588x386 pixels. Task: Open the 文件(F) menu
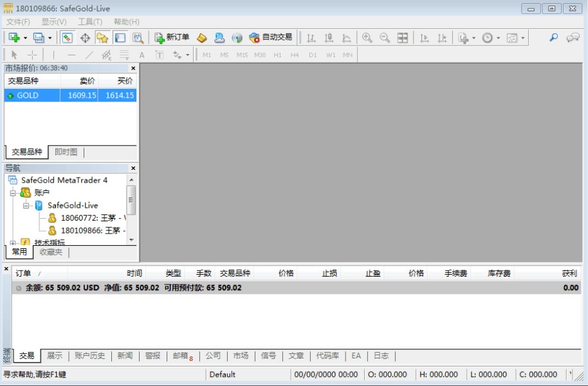[18, 22]
